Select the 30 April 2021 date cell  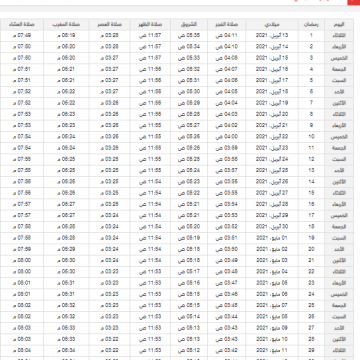(272, 227)
